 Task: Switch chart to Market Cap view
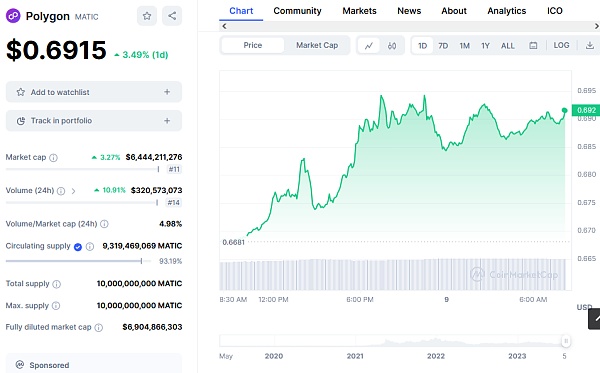(x=317, y=45)
